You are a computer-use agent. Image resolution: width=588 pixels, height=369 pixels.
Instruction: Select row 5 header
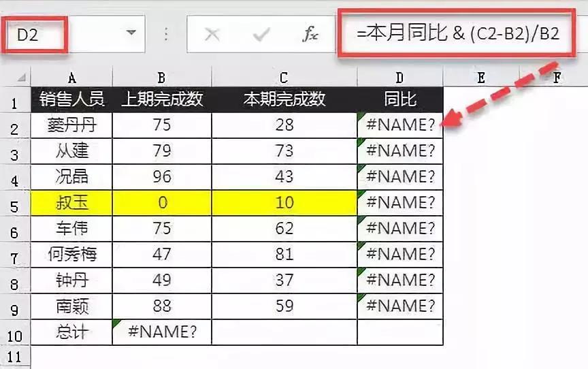14,204
